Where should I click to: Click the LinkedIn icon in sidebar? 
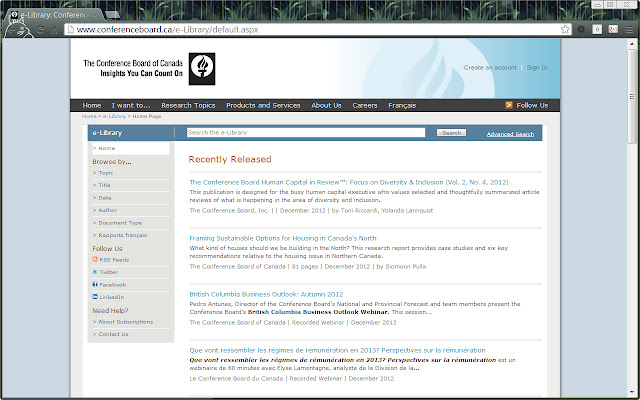click(95, 297)
